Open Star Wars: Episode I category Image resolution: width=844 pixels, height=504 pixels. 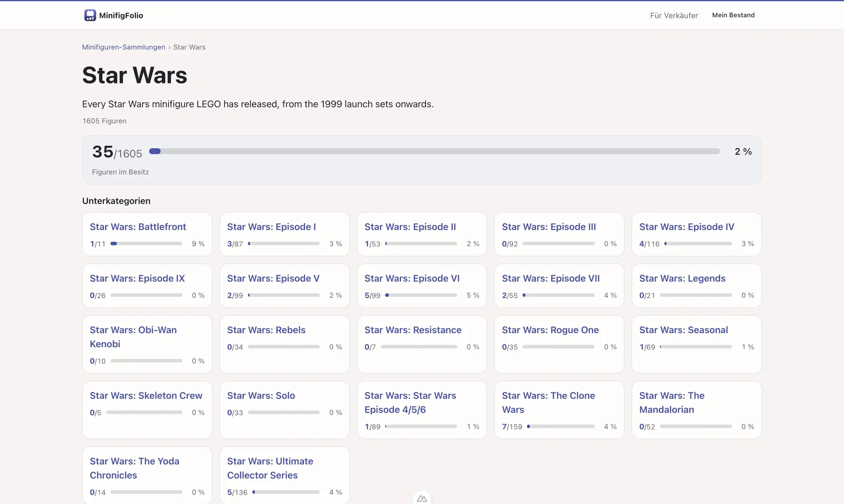pyautogui.click(x=284, y=234)
